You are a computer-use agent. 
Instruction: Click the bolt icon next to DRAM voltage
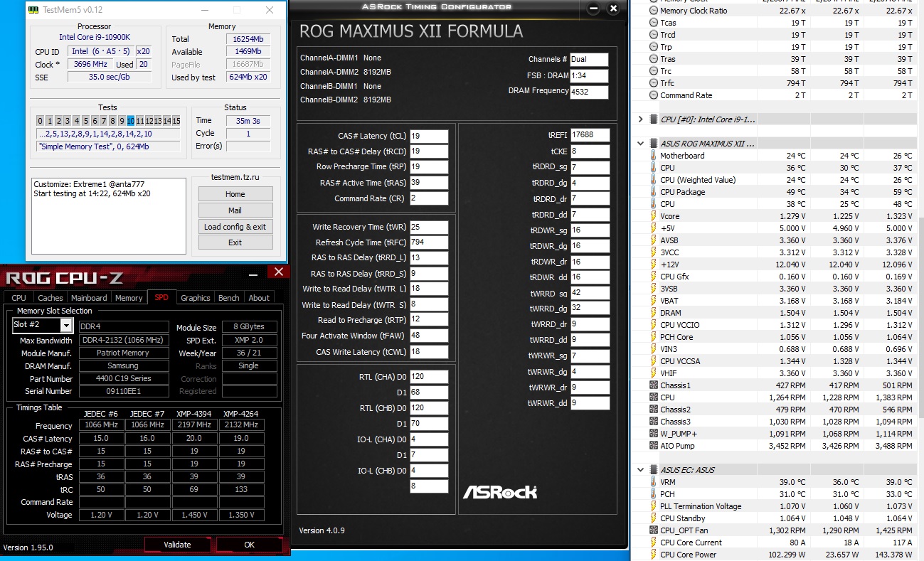tap(654, 313)
